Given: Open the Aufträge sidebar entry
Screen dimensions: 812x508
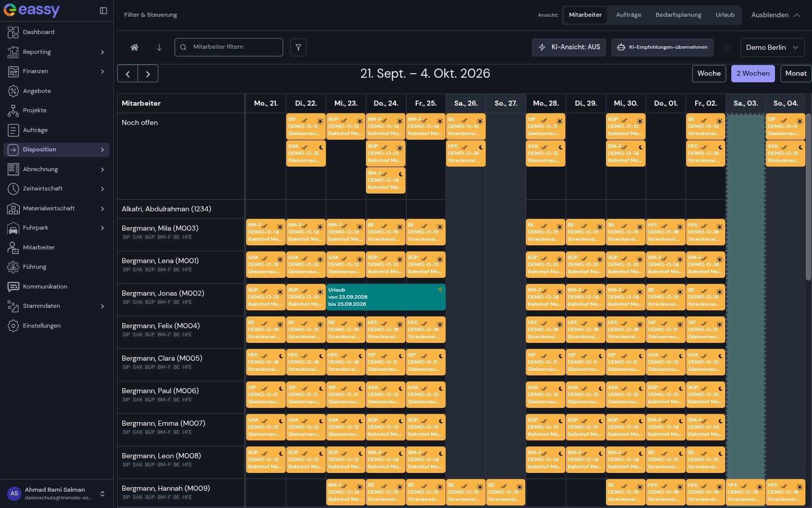Looking at the screenshot, I should [x=56, y=130].
